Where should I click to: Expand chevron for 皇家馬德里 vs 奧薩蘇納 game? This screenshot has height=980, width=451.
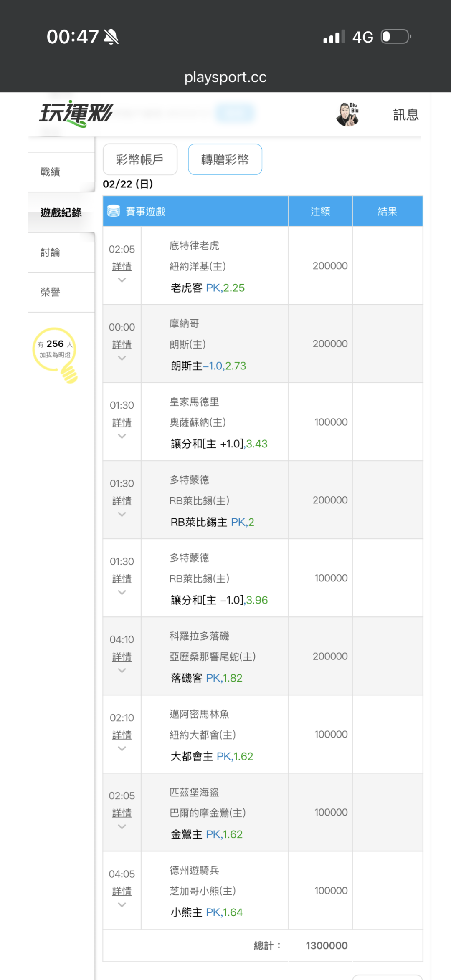(x=122, y=436)
